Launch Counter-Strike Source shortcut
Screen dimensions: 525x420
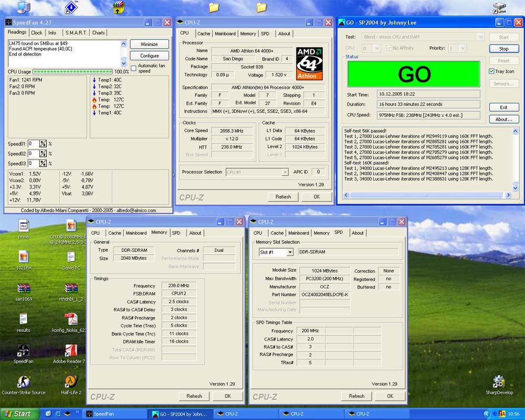[24, 382]
